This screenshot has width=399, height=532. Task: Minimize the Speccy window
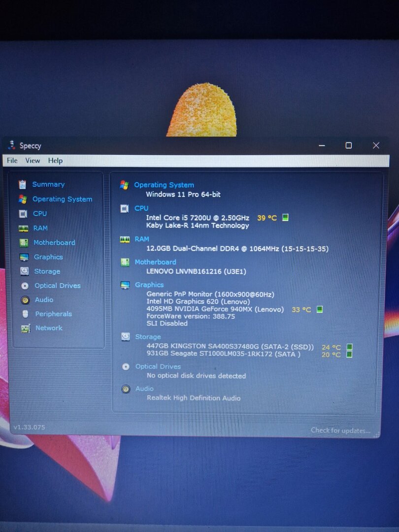(x=322, y=145)
